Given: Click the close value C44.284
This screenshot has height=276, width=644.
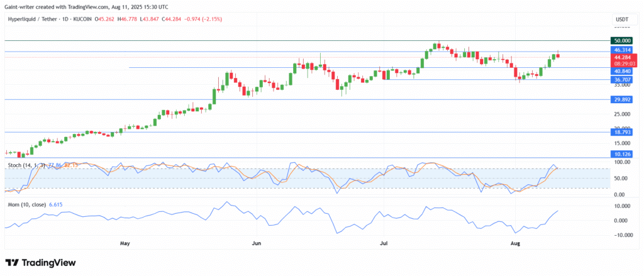Looking at the screenshot, I should click(x=172, y=19).
